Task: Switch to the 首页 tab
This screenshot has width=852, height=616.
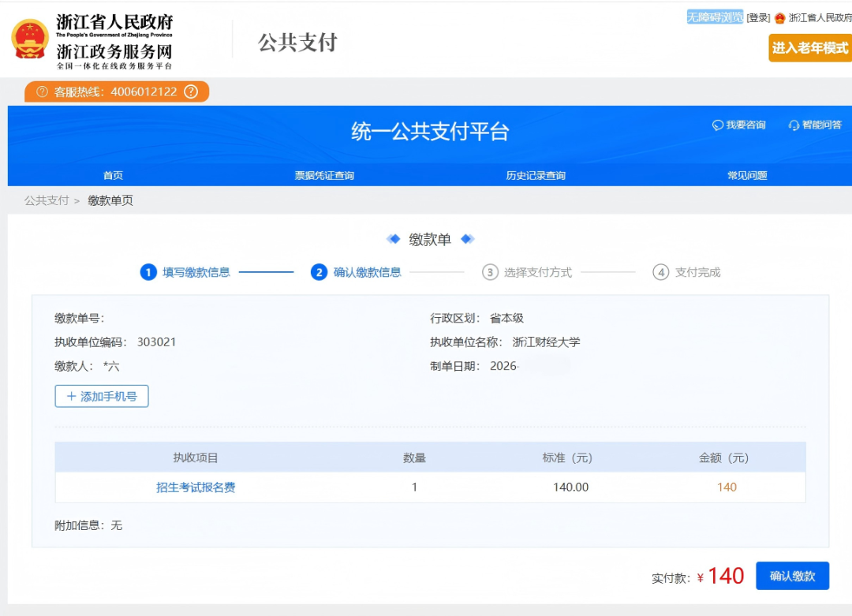Action: coord(112,175)
